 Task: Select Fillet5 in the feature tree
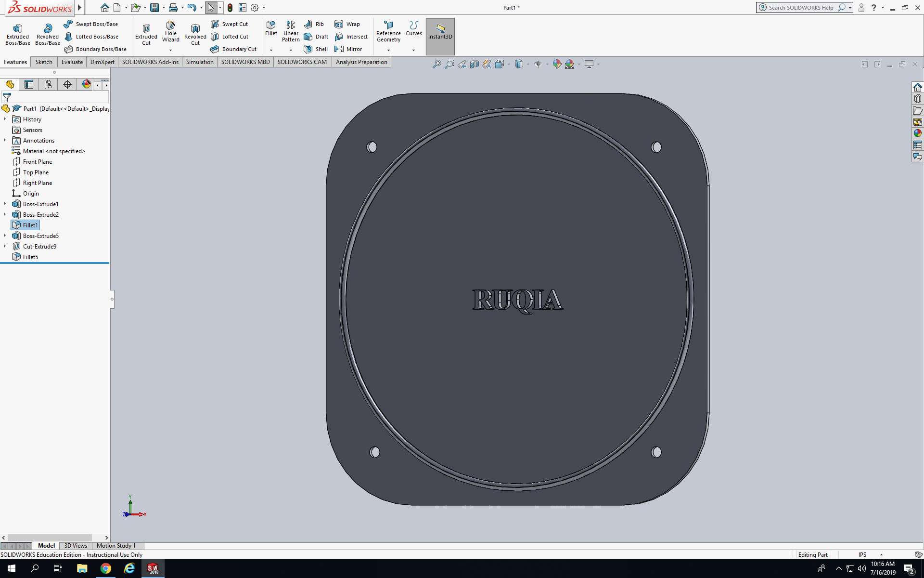(30, 257)
